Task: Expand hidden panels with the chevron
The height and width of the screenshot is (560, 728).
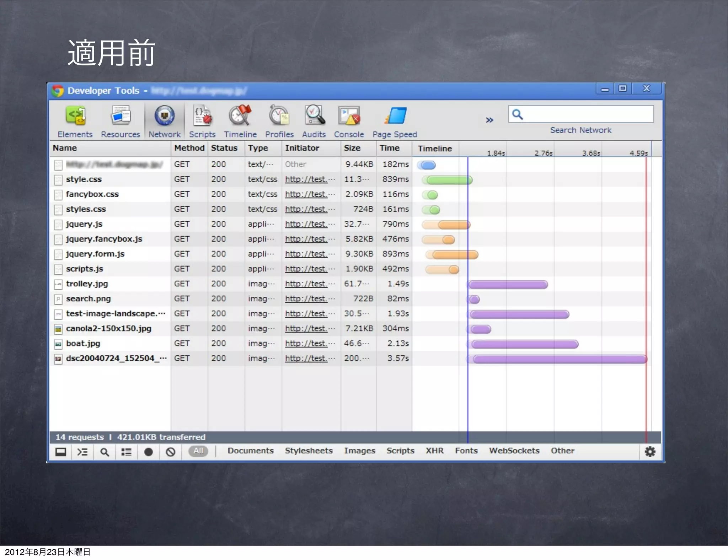Action: [489, 120]
